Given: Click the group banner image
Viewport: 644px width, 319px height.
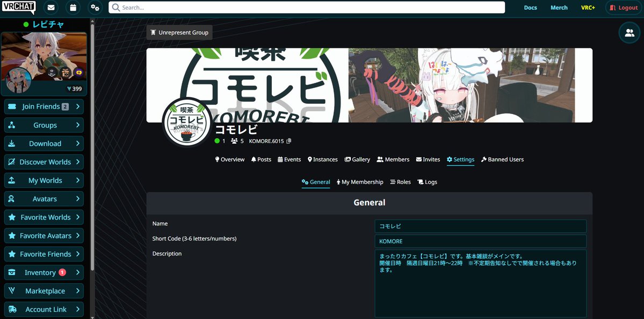Looking at the screenshot, I should tap(369, 85).
